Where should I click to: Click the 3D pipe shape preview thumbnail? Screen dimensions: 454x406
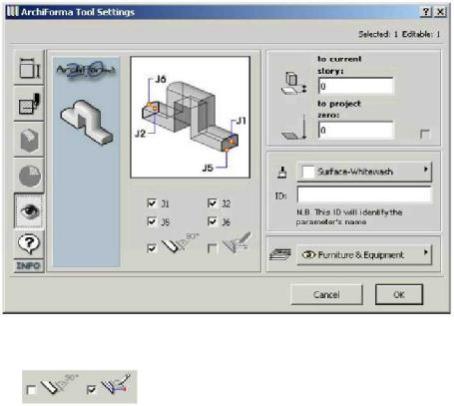[x=86, y=123]
